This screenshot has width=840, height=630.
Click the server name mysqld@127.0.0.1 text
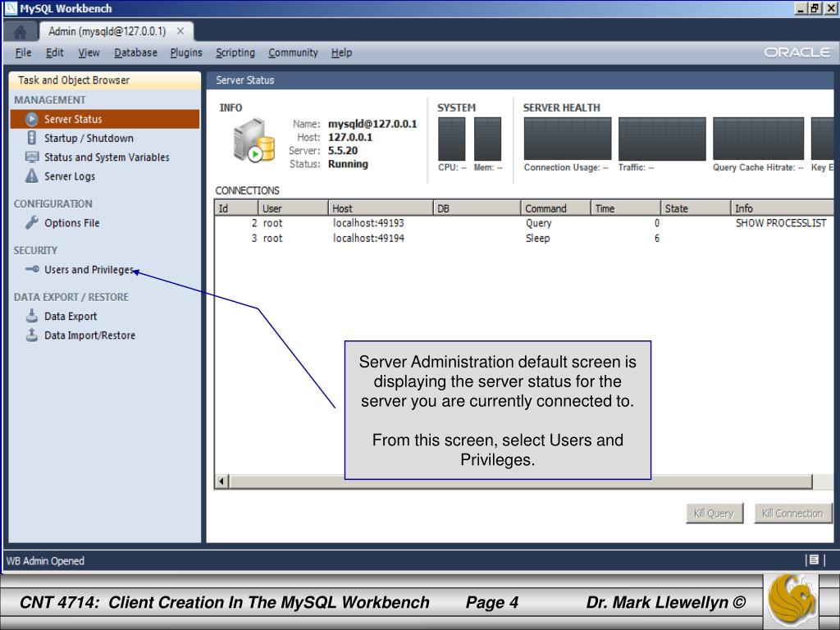tap(372, 124)
